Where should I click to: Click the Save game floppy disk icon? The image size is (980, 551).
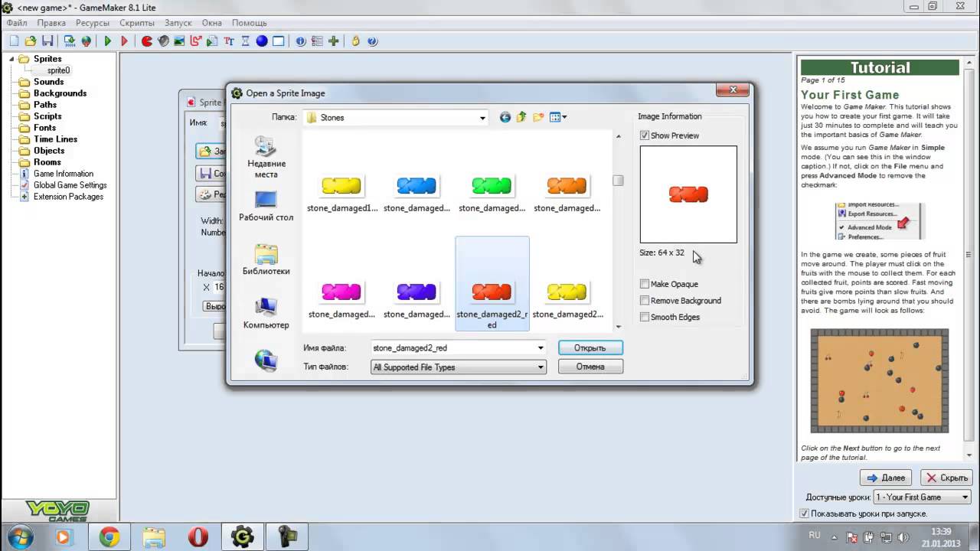tap(47, 41)
